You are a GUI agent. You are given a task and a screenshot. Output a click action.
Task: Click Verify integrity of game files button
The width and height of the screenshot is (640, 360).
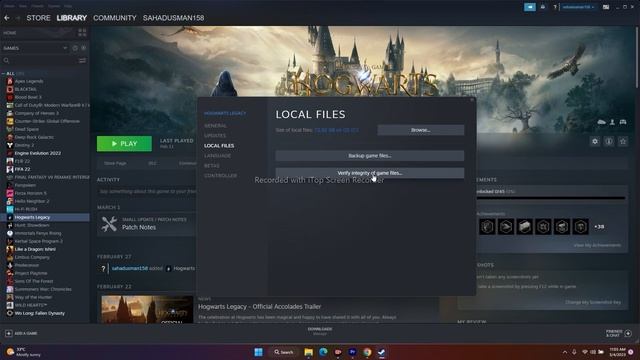[x=369, y=173]
